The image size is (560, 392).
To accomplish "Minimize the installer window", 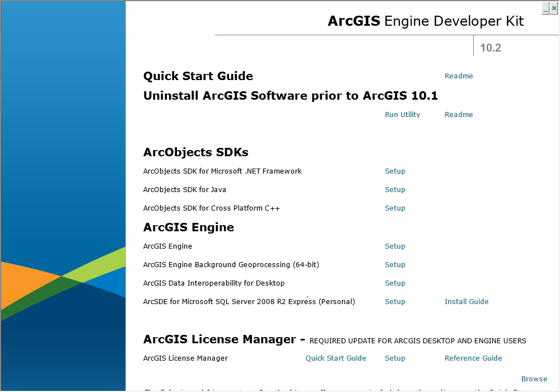I will pyautogui.click(x=545, y=8).
